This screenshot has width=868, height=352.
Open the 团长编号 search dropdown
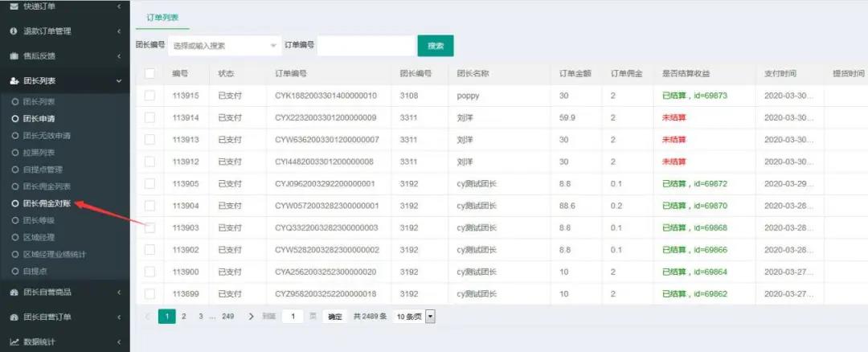pyautogui.click(x=223, y=46)
